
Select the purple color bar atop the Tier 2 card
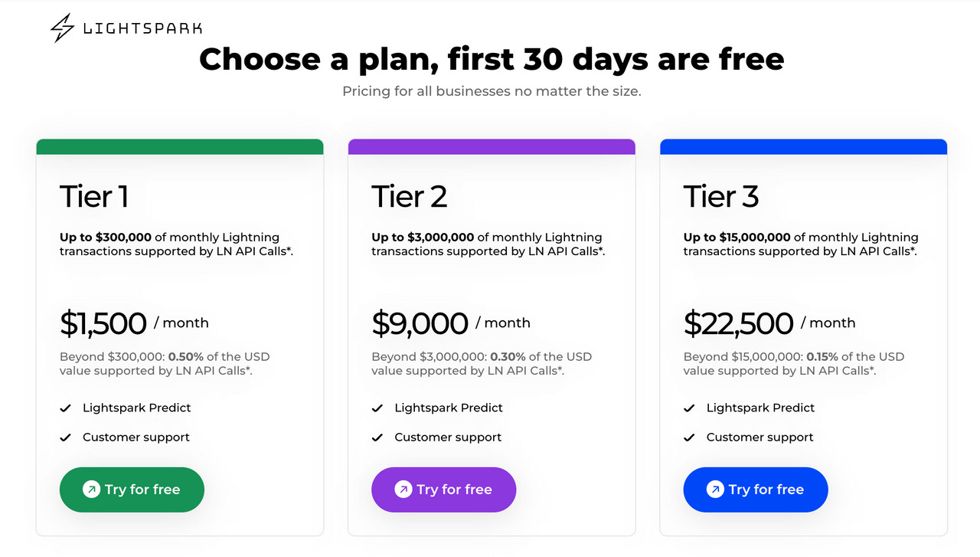[x=492, y=145]
